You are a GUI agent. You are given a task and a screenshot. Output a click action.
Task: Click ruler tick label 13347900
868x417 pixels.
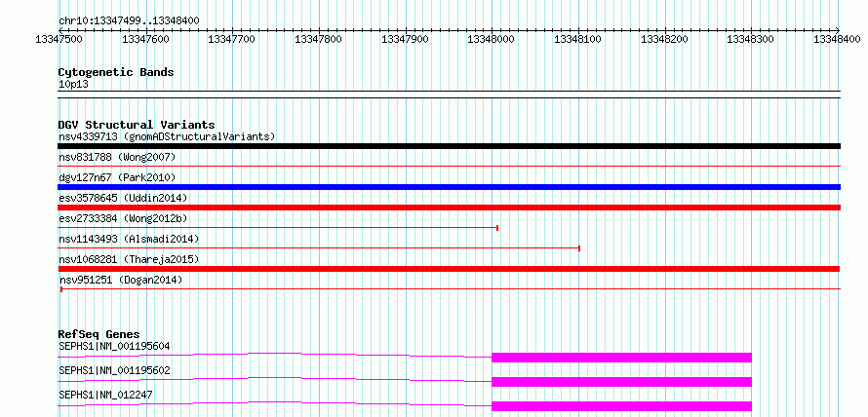[405, 39]
